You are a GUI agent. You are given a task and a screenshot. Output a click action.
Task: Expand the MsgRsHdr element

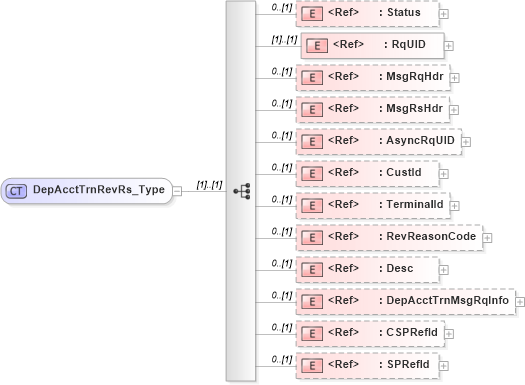pos(454,110)
